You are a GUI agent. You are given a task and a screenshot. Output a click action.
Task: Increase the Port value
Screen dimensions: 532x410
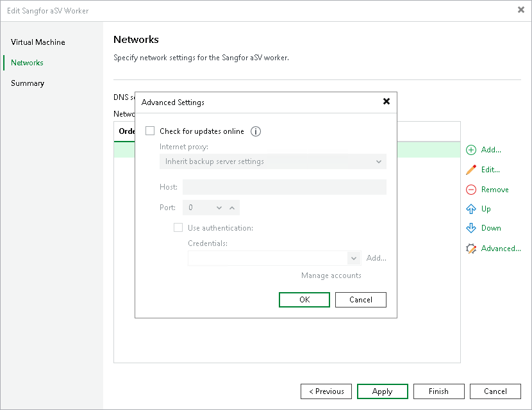(x=232, y=208)
